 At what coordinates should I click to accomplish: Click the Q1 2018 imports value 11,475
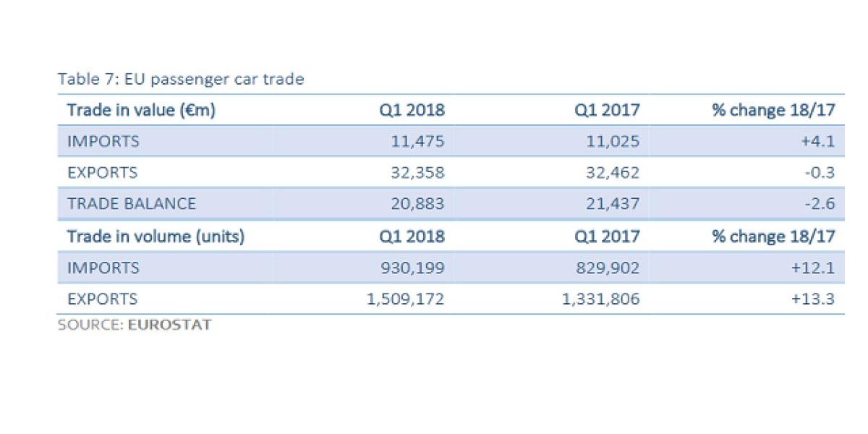coord(416,141)
